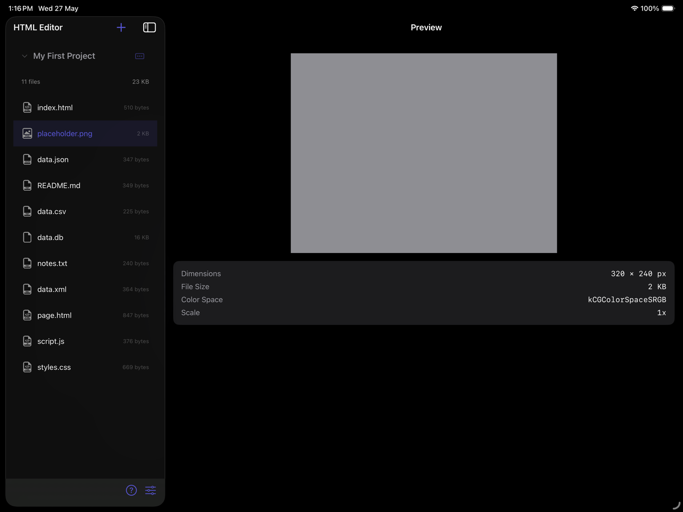Viewport: 683px width, 512px height.
Task: Click the 510 bytes size label
Action: [136, 108]
